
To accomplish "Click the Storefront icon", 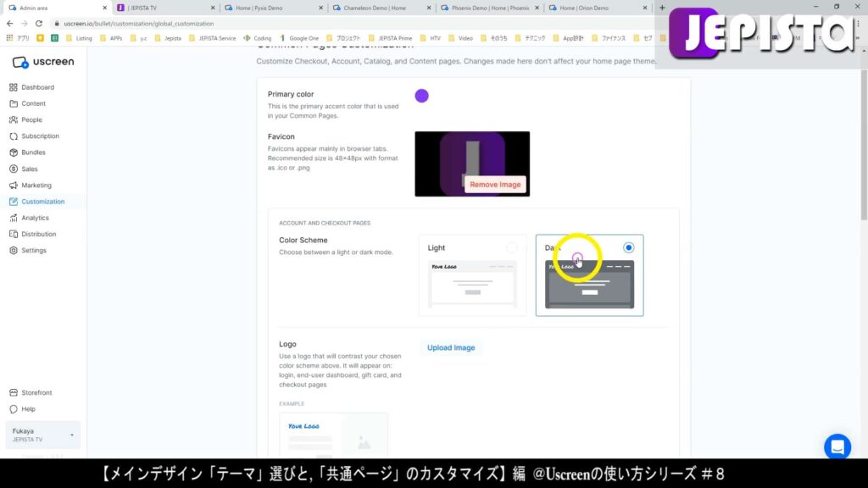I will [14, 393].
